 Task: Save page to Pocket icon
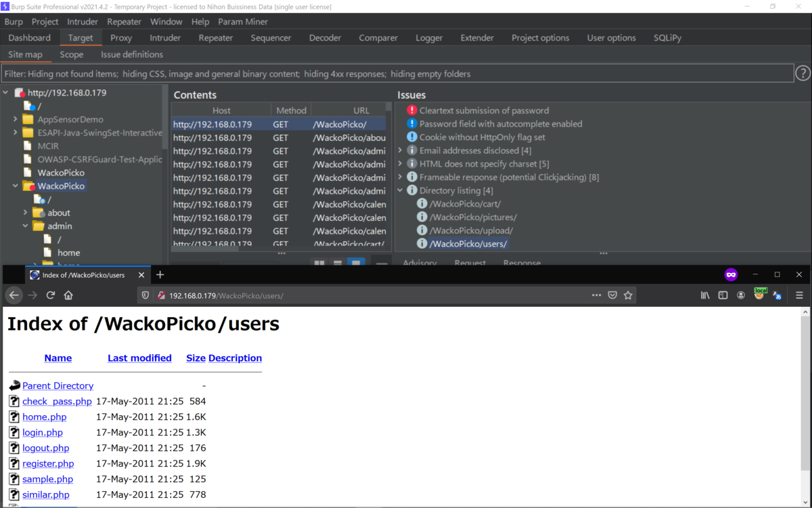(612, 295)
